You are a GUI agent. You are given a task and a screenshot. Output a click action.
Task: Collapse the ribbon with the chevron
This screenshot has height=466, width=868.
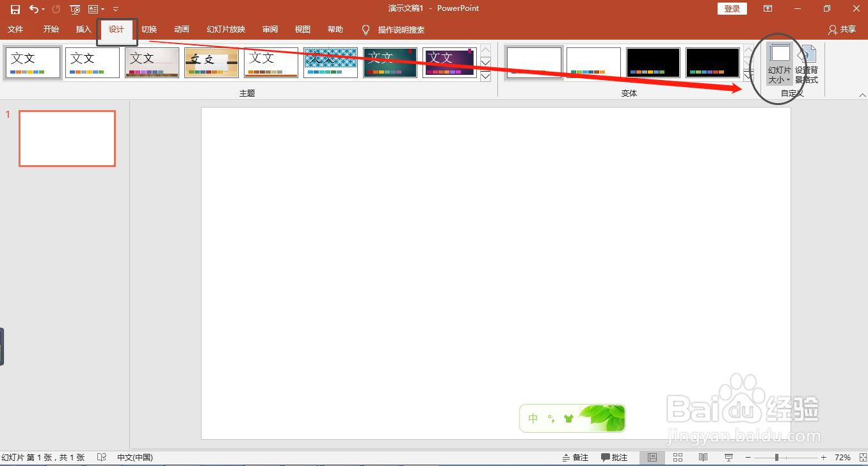point(862,95)
